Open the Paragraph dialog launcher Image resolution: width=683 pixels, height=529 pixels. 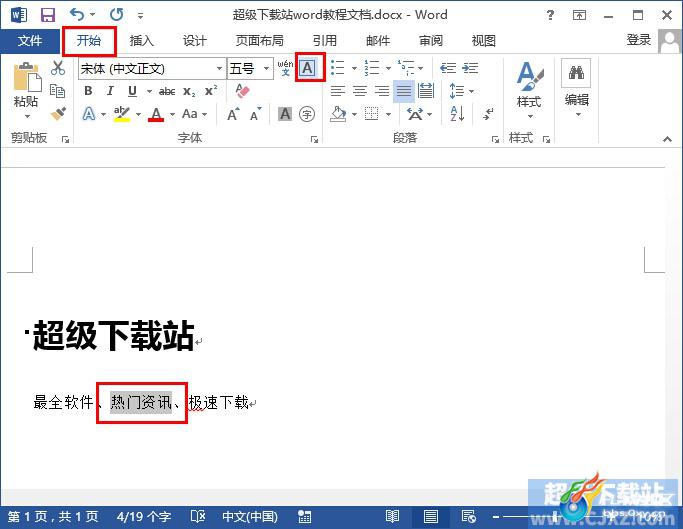495,139
